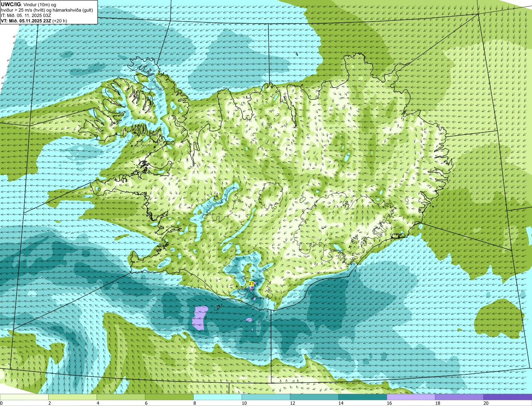Click the legend tick label 20
The width and height of the screenshot is (532, 406).
(485, 403)
